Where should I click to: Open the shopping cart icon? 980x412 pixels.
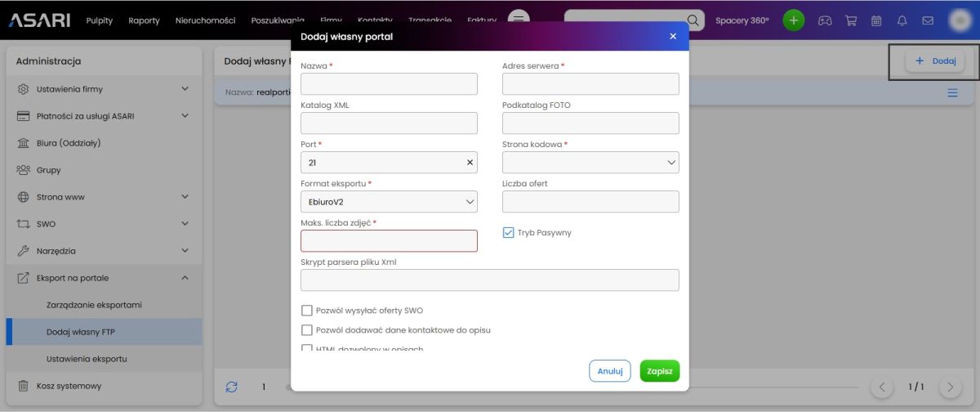851,20
